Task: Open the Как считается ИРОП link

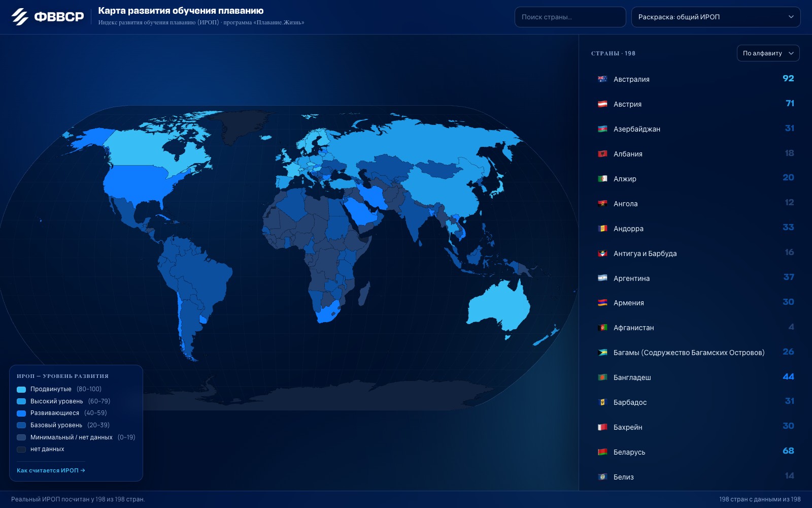Action: click(51, 470)
